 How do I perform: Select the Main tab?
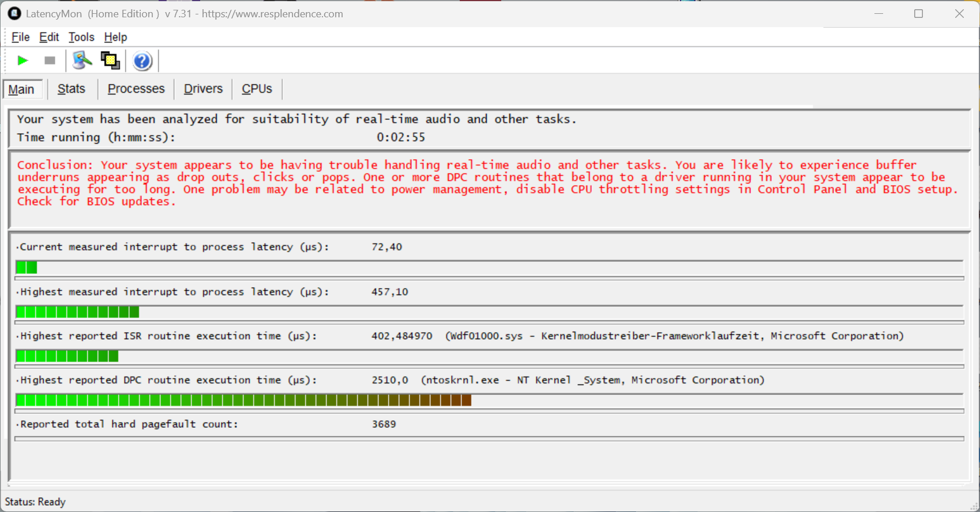(x=21, y=89)
